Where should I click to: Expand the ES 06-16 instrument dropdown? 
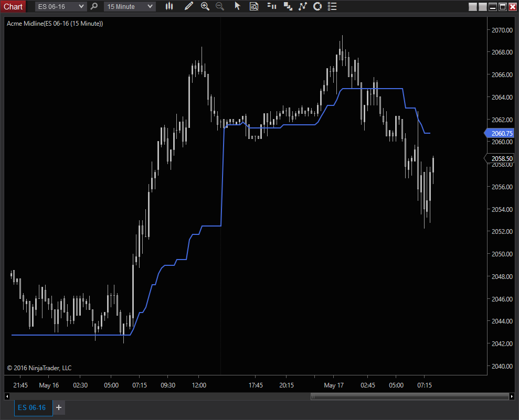(x=61, y=7)
